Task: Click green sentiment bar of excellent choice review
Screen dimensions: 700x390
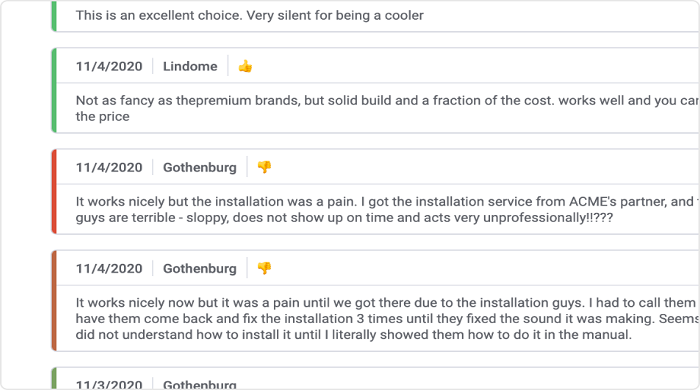Action: (x=54, y=16)
